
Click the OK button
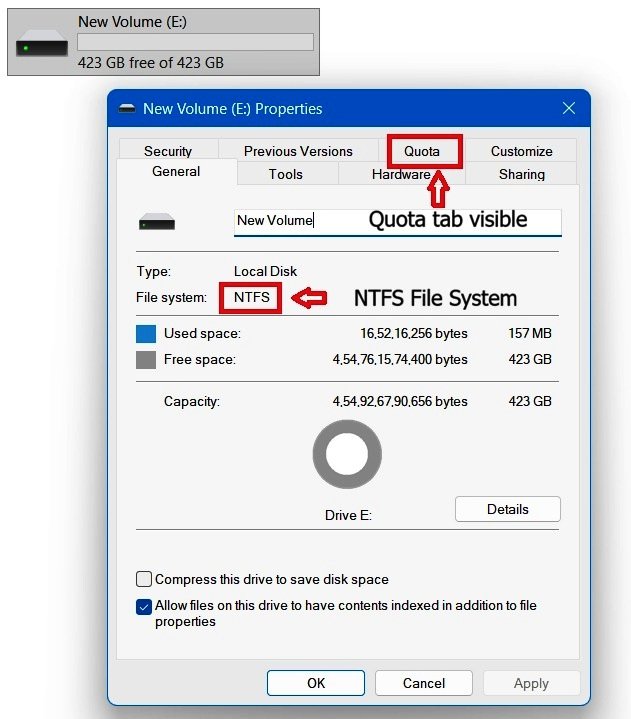click(316, 683)
